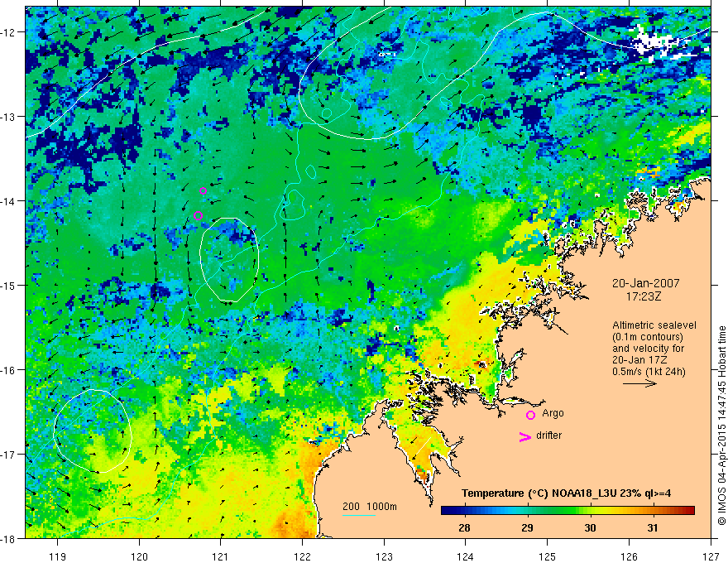728x563 pixels.
Task: Click latitude axis label -15
Action: 8,285
